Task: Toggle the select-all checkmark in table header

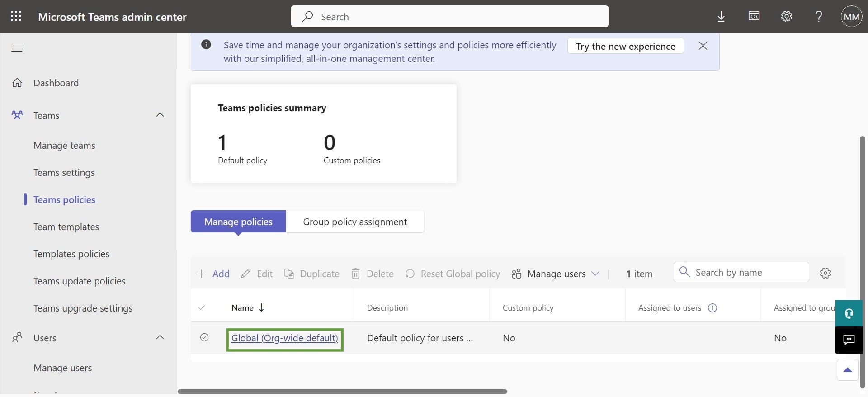Action: click(202, 307)
